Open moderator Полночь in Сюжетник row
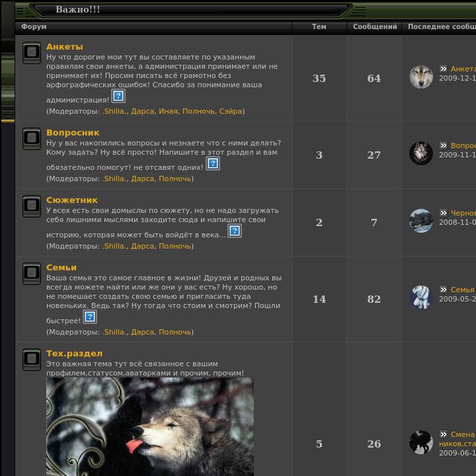The image size is (476, 476). (175, 246)
